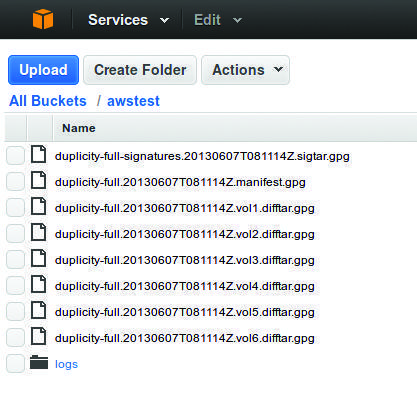
Task: Click the orange AWS cube logo
Action: tap(43, 19)
